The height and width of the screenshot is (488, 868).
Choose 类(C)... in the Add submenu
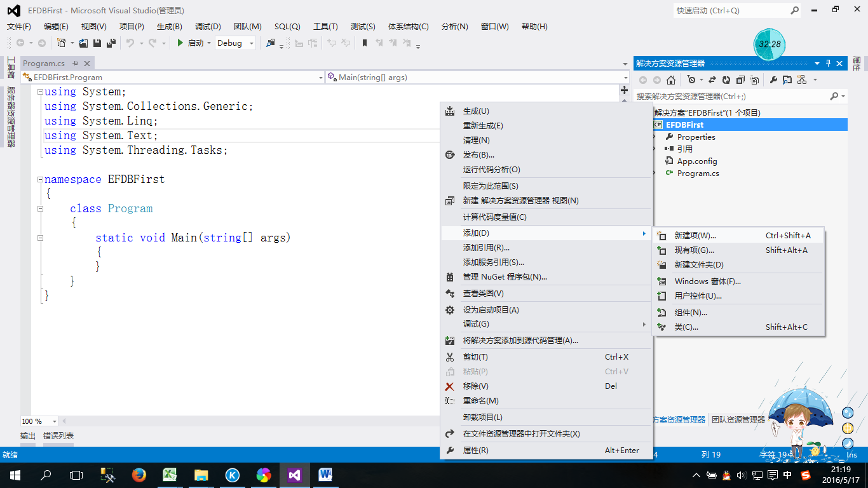pos(738,327)
